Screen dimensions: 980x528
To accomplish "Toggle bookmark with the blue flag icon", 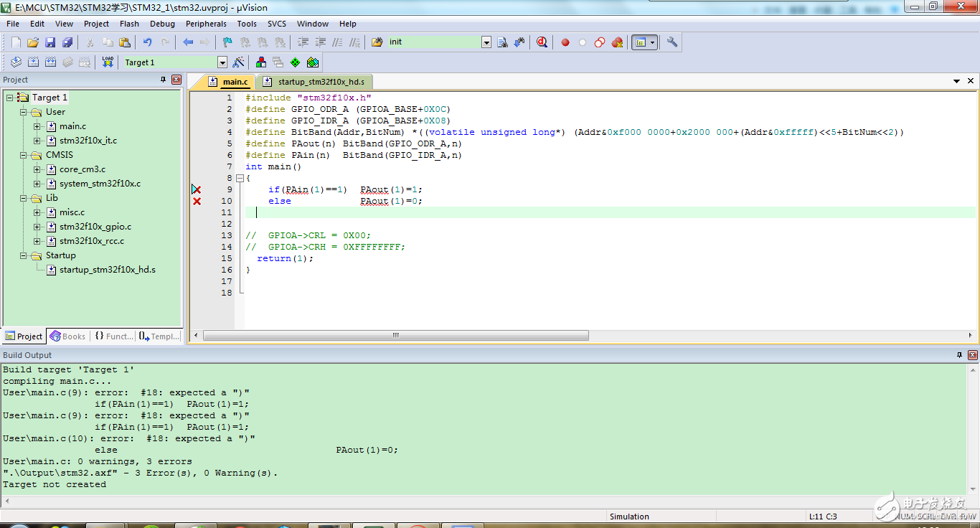I will pyautogui.click(x=227, y=42).
